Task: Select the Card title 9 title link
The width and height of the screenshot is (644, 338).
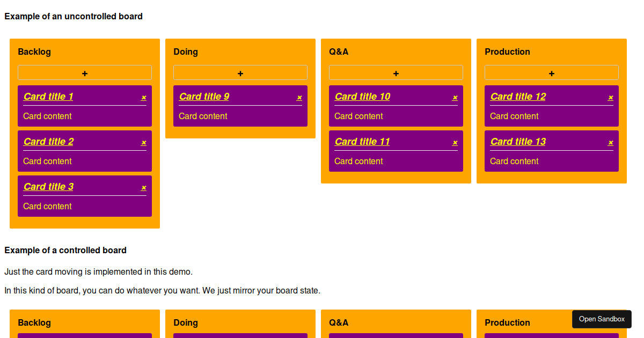Action: [204, 97]
